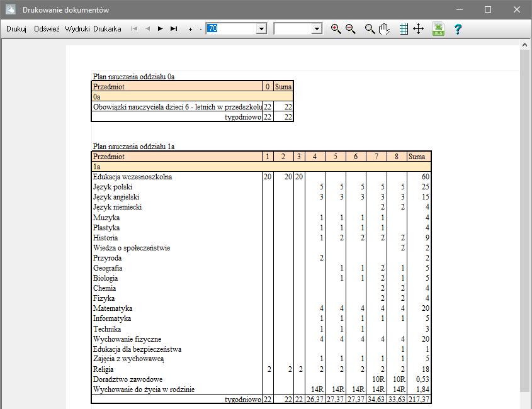Open the Drukarka printer settings
532x409 pixels.
107,29
